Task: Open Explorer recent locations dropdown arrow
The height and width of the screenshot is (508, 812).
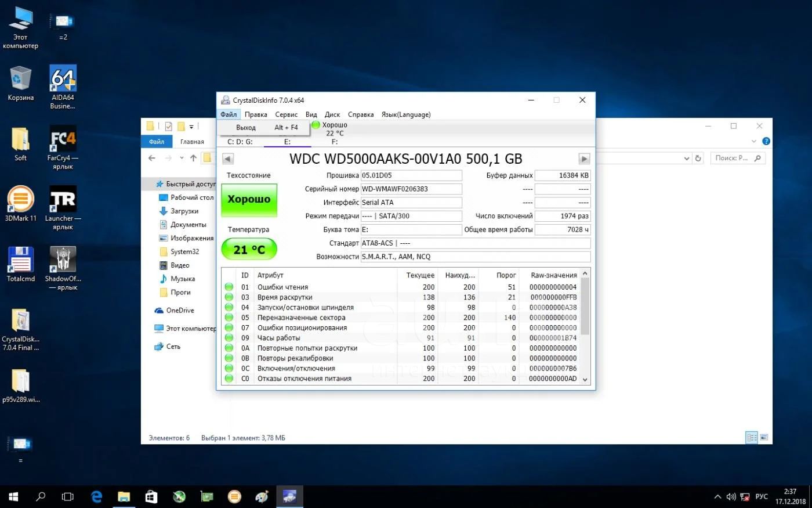Action: (182, 158)
